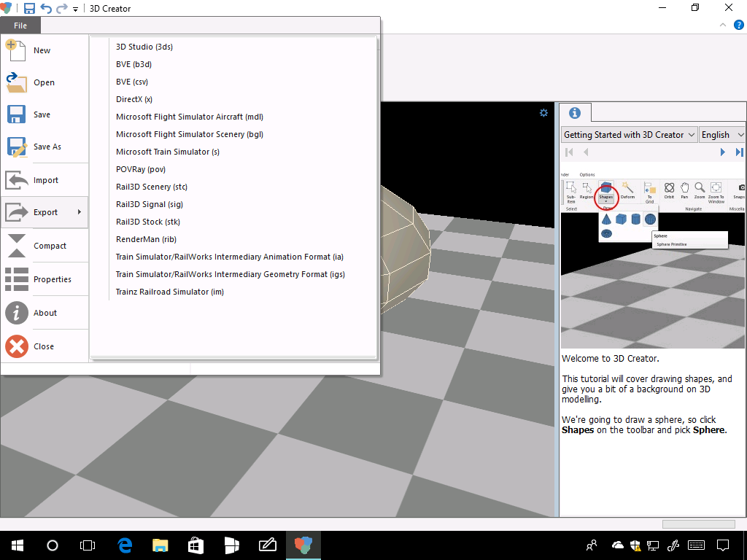
Task: Export as 3D Studio (3ds)
Action: 144,47
